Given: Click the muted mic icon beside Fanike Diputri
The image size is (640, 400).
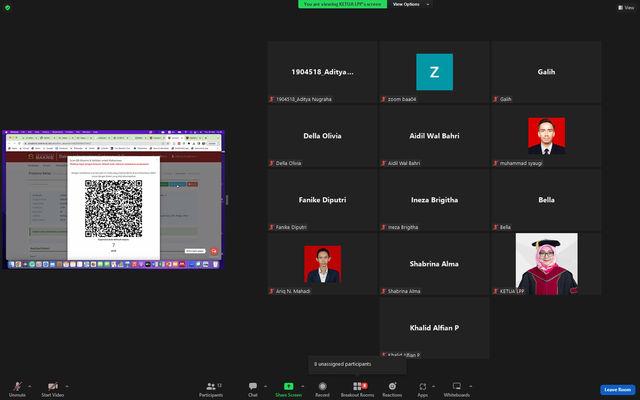Looking at the screenshot, I should pyautogui.click(x=271, y=227).
